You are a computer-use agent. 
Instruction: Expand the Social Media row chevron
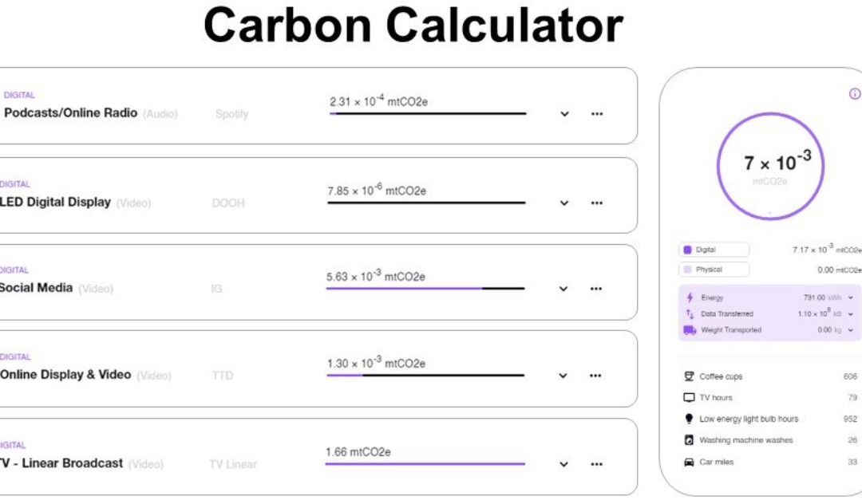(x=563, y=289)
